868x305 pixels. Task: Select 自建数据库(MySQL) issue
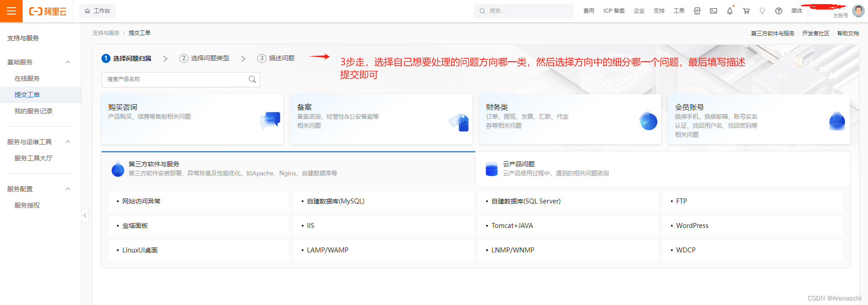pyautogui.click(x=384, y=201)
